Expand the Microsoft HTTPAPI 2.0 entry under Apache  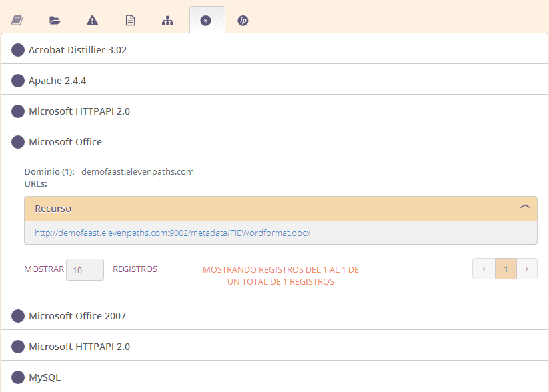tap(275, 111)
